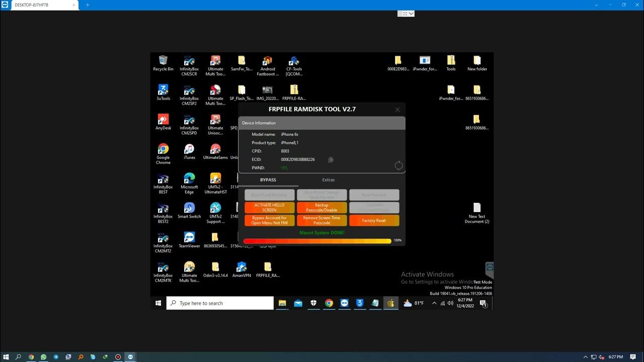The height and width of the screenshot is (362, 644).
Task: Open the Tools folder on desktop
Action: click(x=451, y=63)
